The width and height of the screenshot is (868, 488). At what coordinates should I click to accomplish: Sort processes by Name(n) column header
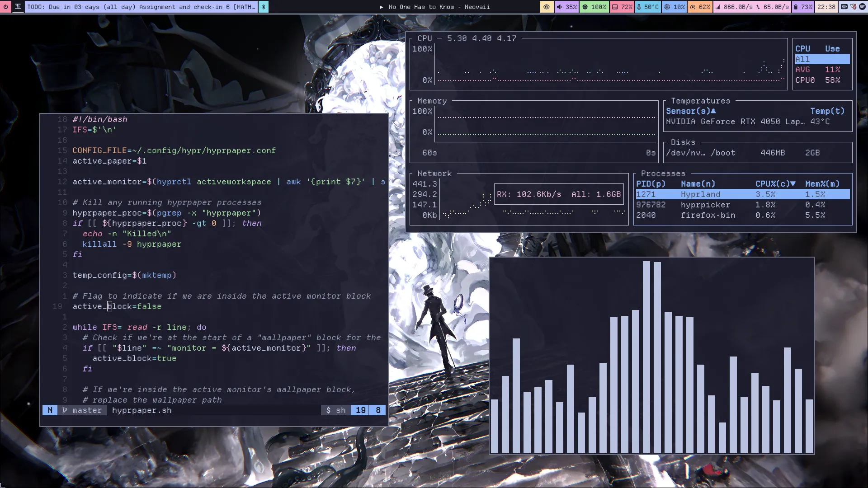click(x=698, y=184)
